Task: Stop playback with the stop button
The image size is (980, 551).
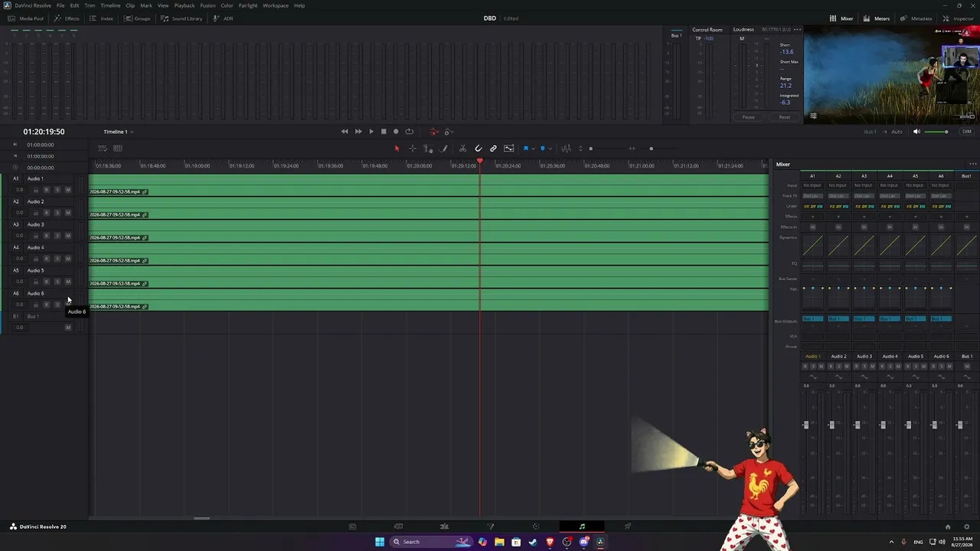Action: click(384, 132)
